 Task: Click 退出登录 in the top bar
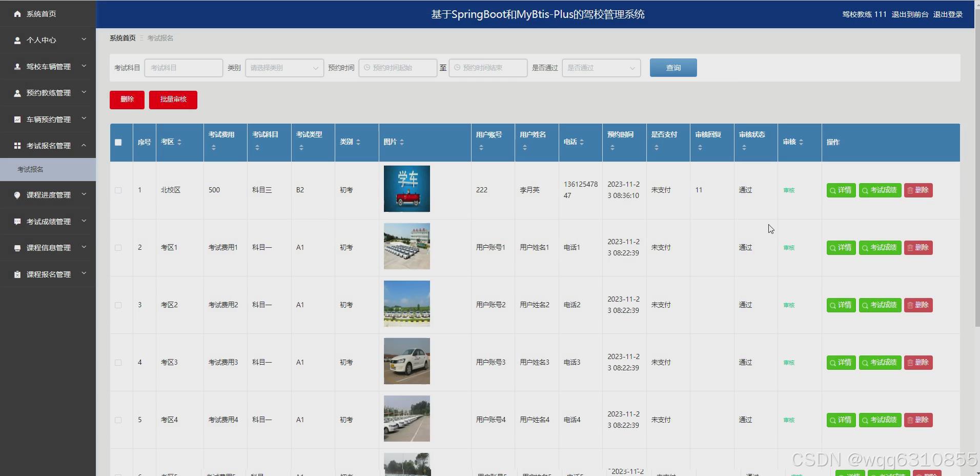point(948,14)
